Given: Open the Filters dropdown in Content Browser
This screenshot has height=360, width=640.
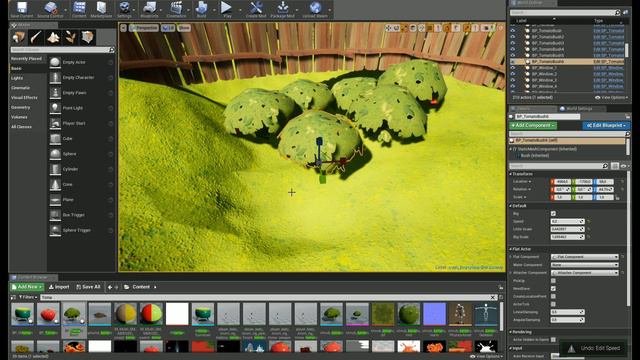Looking at the screenshot, I should point(28,297).
